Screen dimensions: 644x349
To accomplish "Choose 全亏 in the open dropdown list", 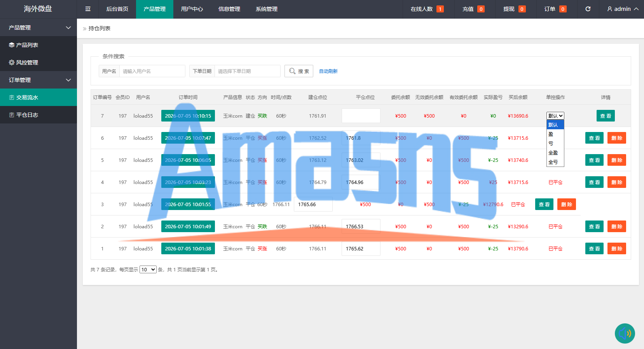I will point(555,162).
